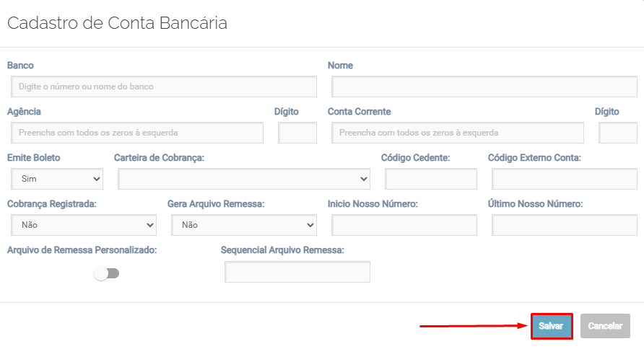644x349 pixels.
Task: Select the Sequencial Arquivo Remessa field
Action: (297, 272)
